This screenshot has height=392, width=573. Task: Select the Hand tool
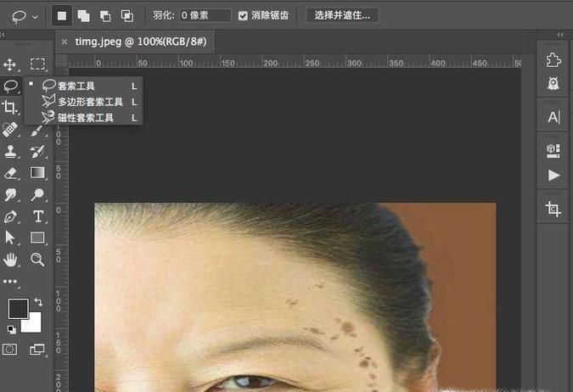(10, 260)
